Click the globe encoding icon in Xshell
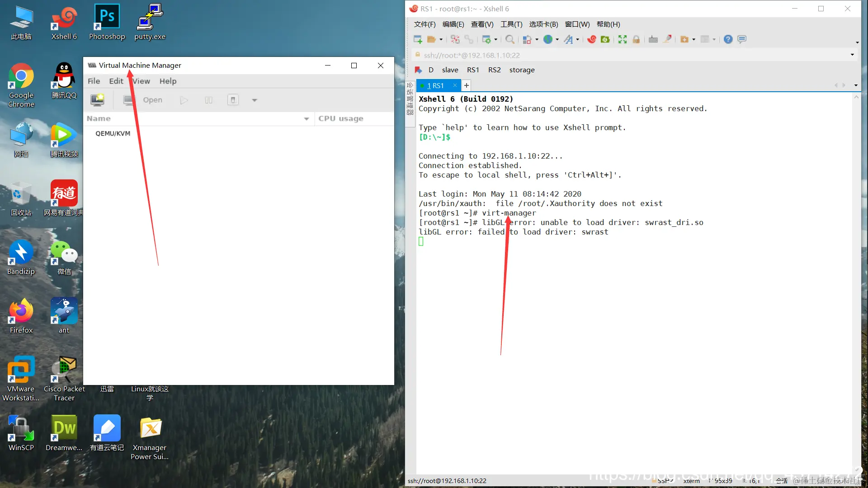 (x=548, y=39)
